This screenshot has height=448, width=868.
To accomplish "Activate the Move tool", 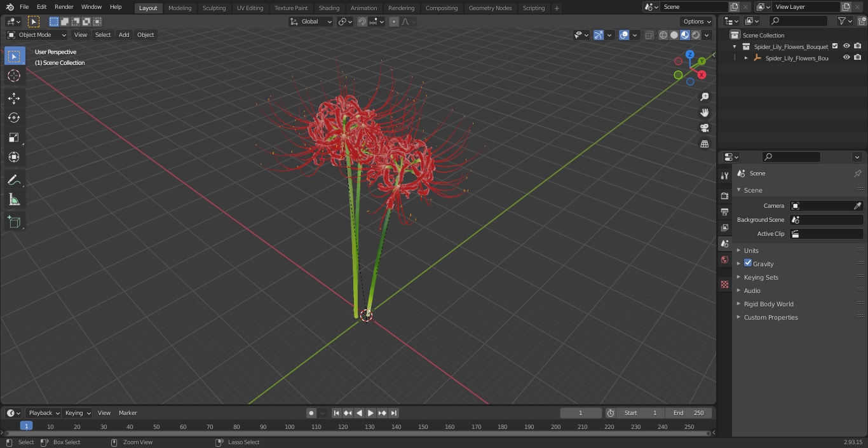I will pos(14,98).
